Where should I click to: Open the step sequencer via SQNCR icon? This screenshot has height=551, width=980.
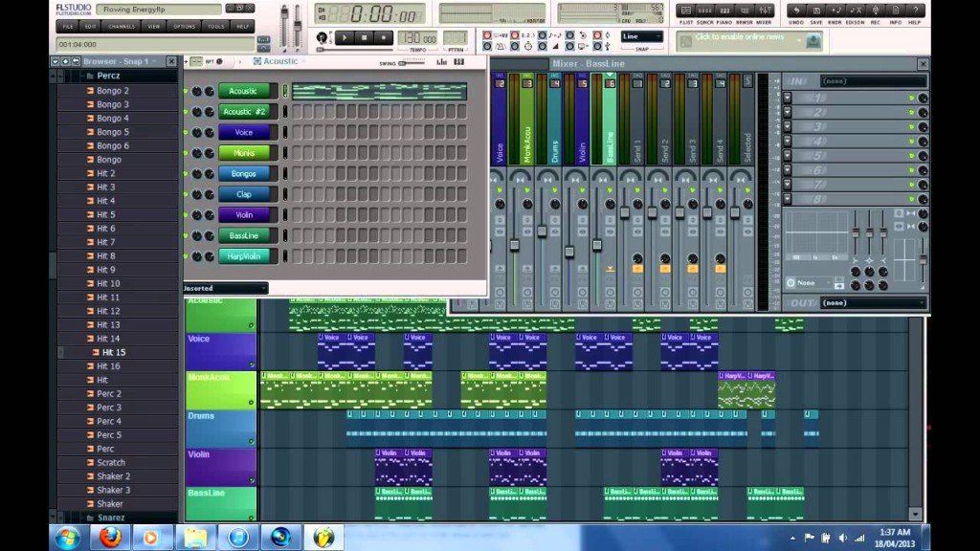(x=705, y=10)
